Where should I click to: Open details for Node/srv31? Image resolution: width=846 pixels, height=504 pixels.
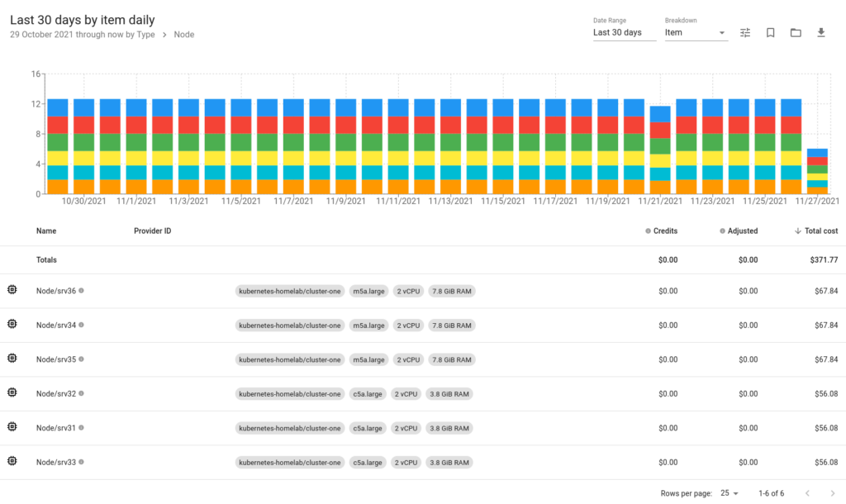click(55, 427)
